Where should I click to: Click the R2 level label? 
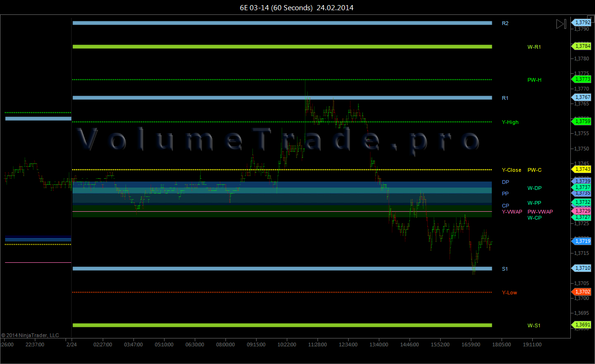tap(505, 23)
